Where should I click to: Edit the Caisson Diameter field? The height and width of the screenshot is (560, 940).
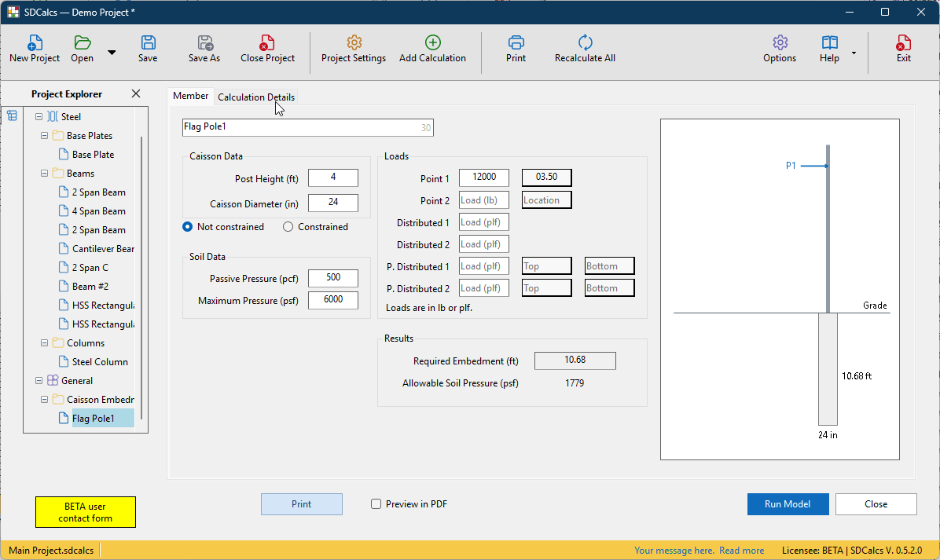[x=333, y=203]
